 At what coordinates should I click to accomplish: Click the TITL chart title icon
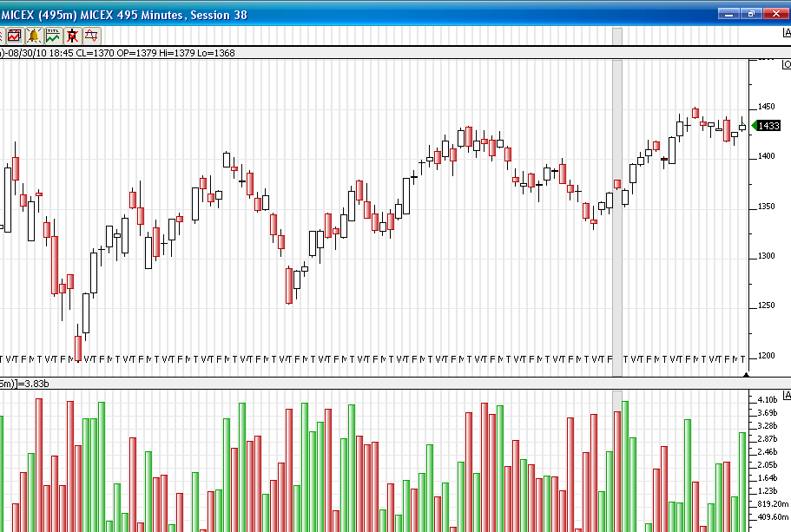coord(53,36)
